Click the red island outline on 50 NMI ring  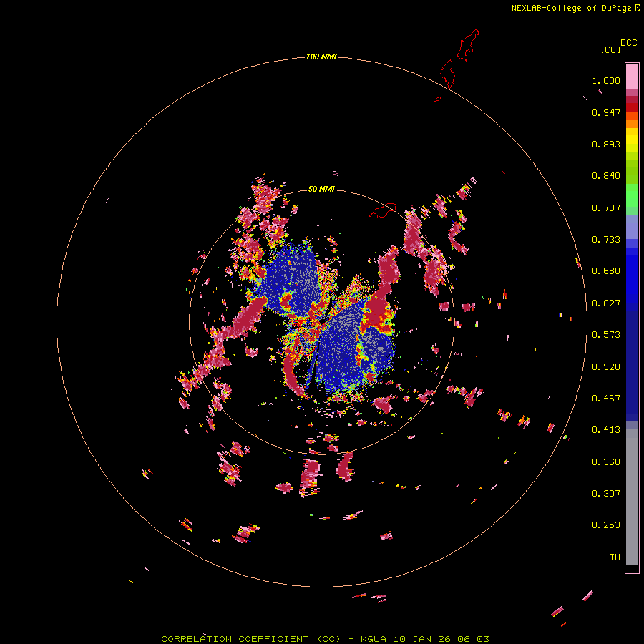pos(383,210)
